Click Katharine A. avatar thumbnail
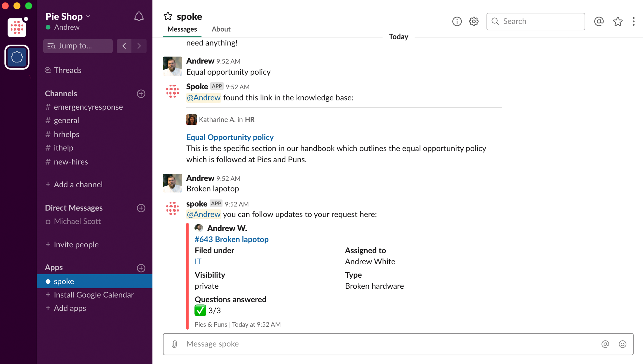The width and height of the screenshot is (643, 364). (191, 119)
